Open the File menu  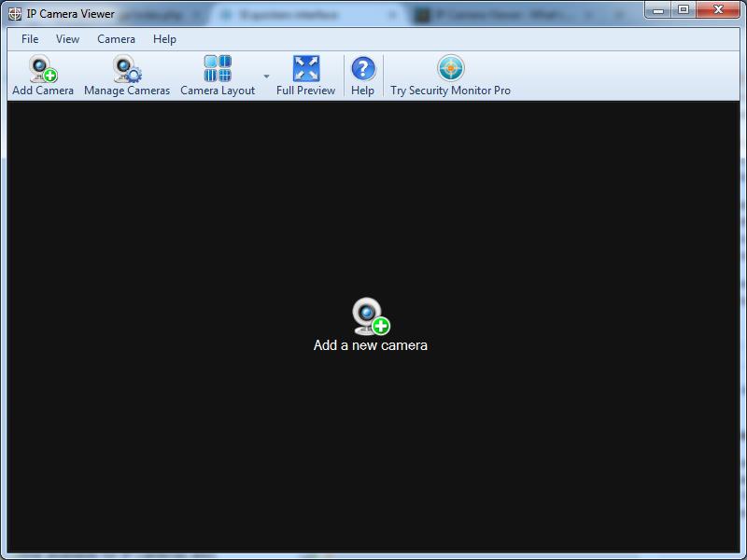click(x=29, y=39)
